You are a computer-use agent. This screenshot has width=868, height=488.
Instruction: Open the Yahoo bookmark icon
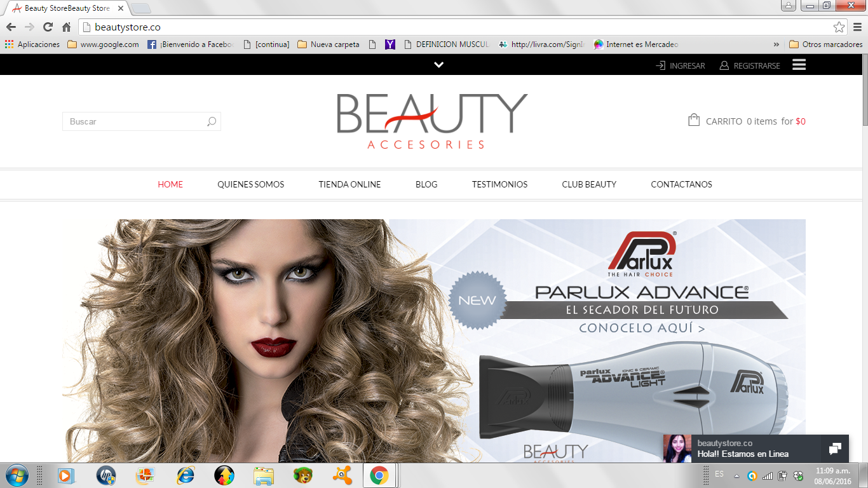point(390,44)
